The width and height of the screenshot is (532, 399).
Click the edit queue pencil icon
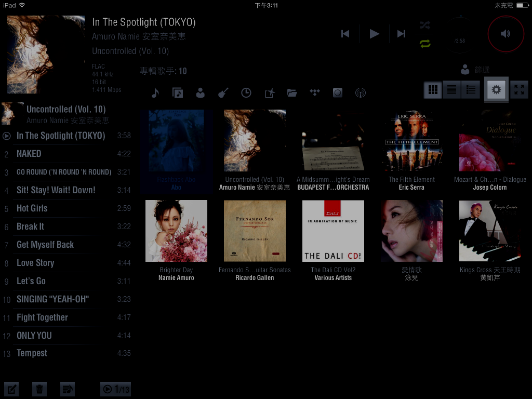pos(11,389)
